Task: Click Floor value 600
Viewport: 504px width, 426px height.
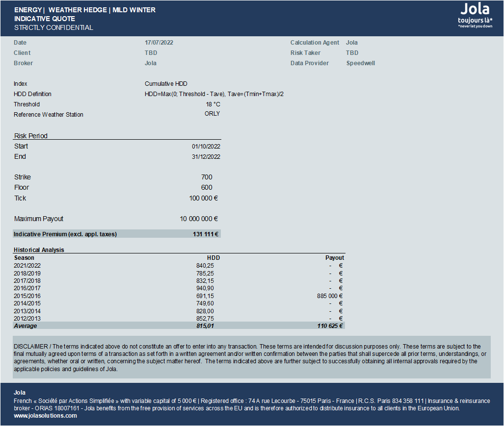Action: click(207, 187)
